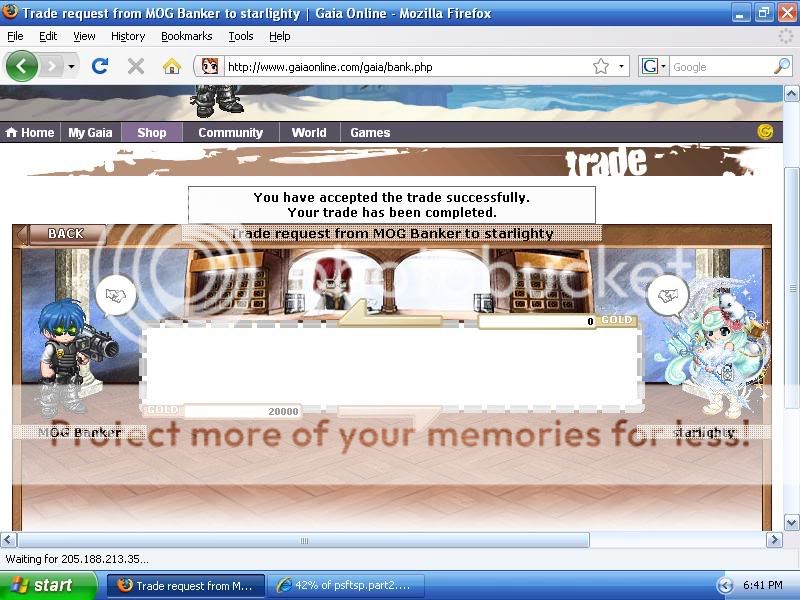Select the Community tab on the Gaia navbar
The height and width of the screenshot is (600, 800).
click(x=230, y=131)
